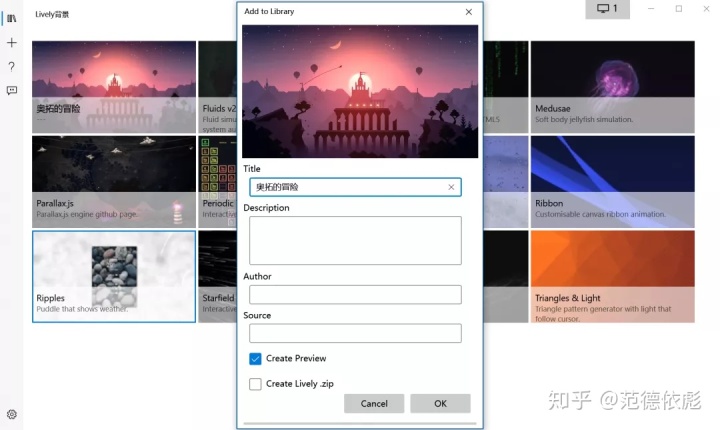
Task: Click 'Puddle that shows weather.' description
Action: [82, 309]
